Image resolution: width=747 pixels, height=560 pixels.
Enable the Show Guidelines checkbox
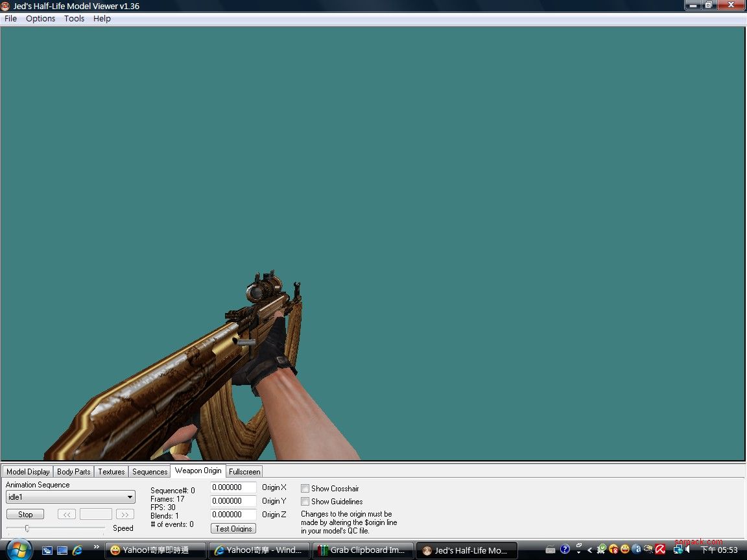[x=305, y=501]
